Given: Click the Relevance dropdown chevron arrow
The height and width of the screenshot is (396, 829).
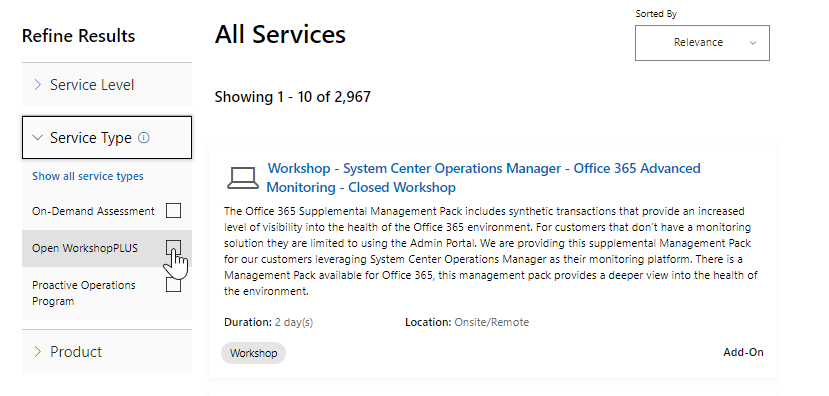Looking at the screenshot, I should click(x=753, y=43).
